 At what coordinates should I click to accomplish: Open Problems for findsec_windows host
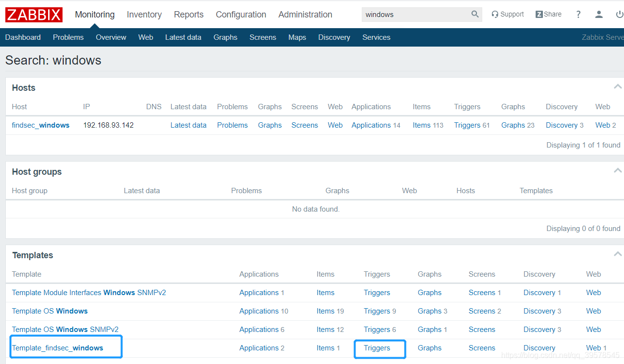232,125
